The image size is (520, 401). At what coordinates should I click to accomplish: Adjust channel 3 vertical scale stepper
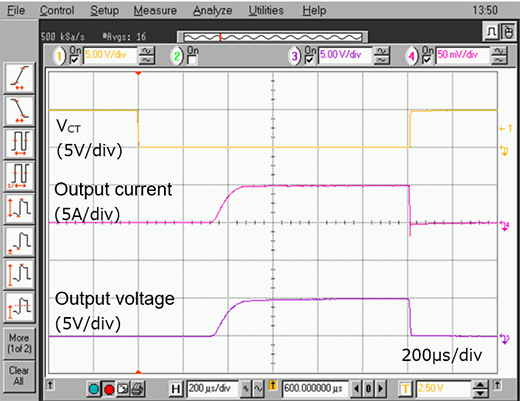(x=382, y=55)
